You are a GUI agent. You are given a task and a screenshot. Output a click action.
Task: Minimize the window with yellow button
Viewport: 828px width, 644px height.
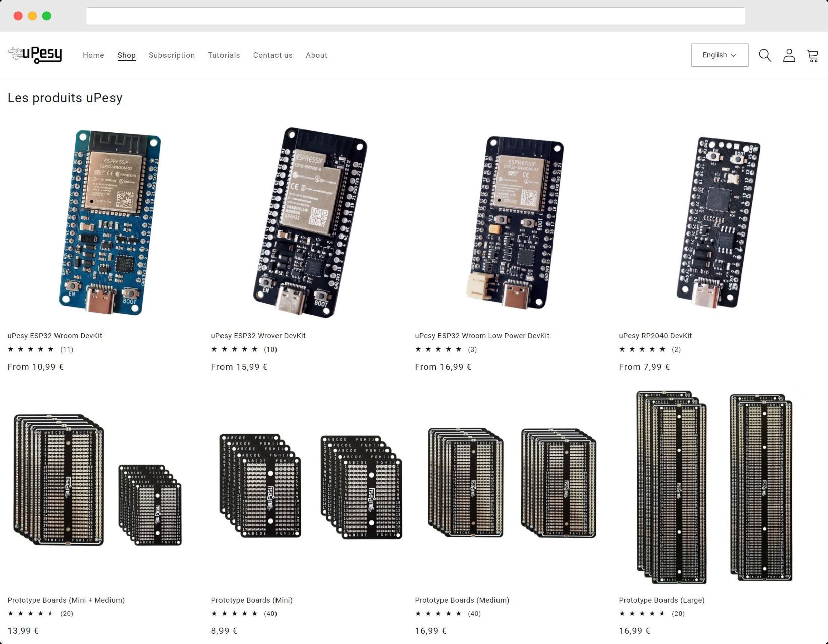click(32, 16)
